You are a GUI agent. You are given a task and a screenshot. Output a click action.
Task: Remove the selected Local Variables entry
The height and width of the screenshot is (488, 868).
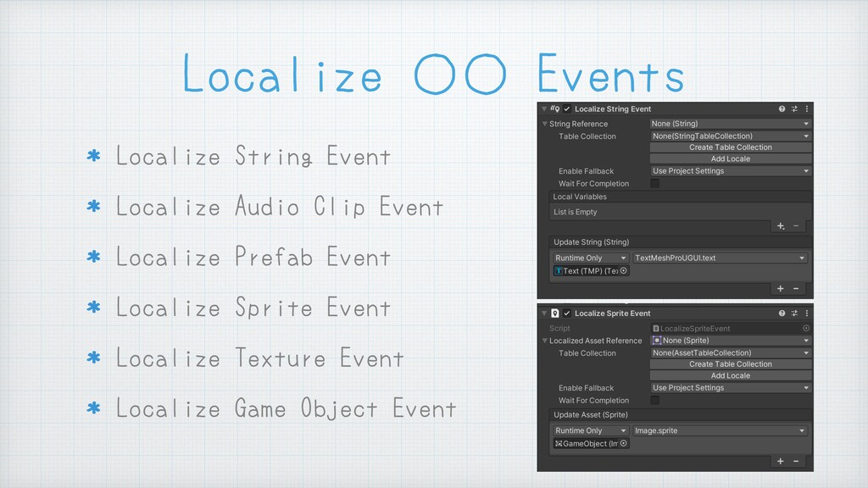point(796,225)
